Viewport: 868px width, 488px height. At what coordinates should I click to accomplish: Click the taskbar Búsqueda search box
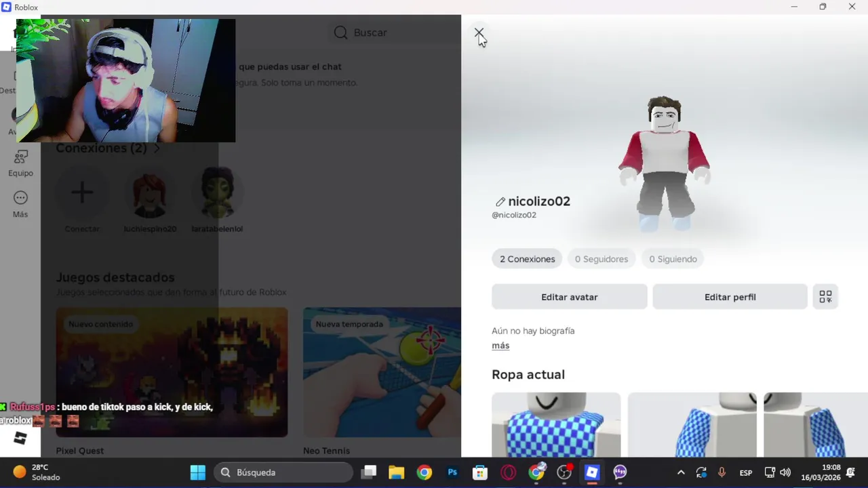[283, 472]
